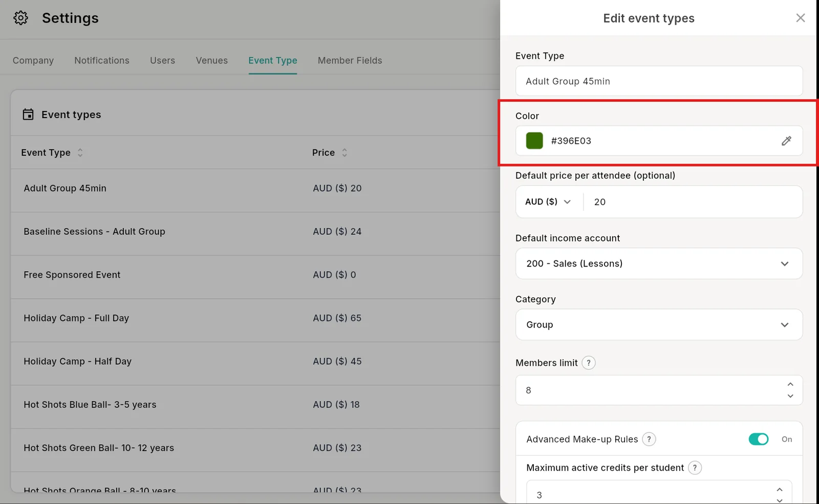The image size is (819, 504).
Task: Sort by the Event Type column arrows
Action: pyautogui.click(x=80, y=152)
